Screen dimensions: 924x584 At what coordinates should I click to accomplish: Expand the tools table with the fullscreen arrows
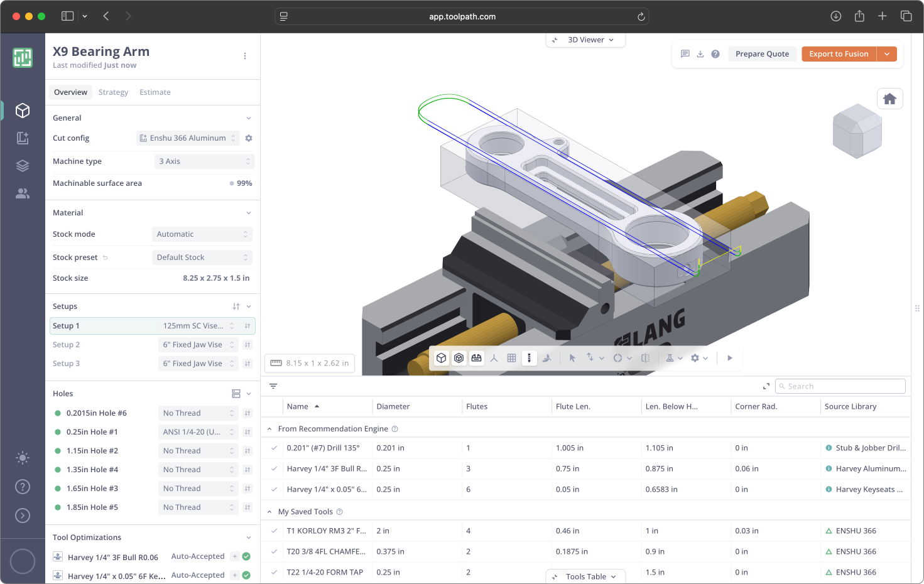point(766,386)
